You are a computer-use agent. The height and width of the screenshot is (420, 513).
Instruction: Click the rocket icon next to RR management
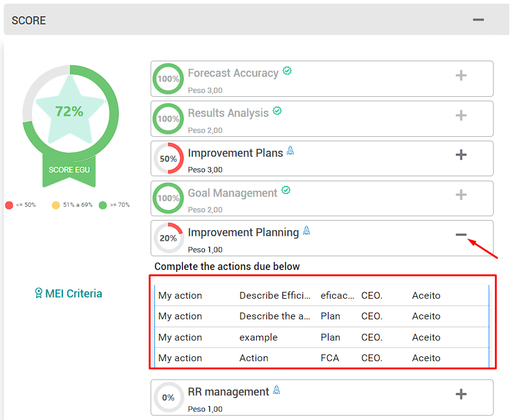point(276,390)
